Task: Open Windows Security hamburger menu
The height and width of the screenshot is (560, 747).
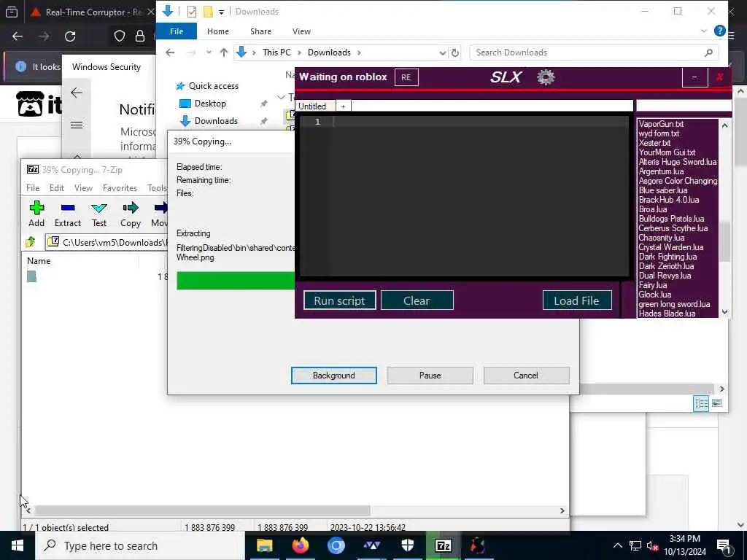Action: point(77,125)
